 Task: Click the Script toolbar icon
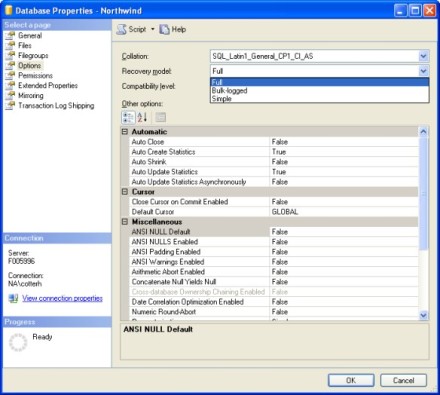point(121,29)
